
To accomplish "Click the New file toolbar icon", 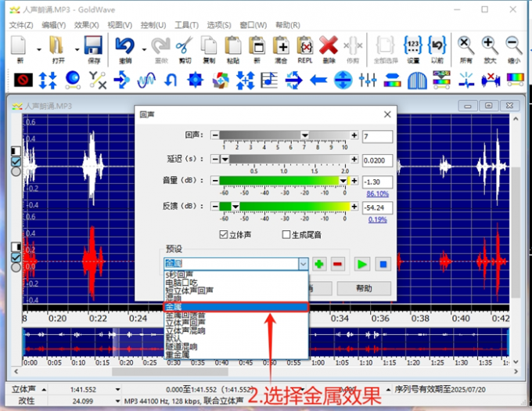I will coord(18,45).
